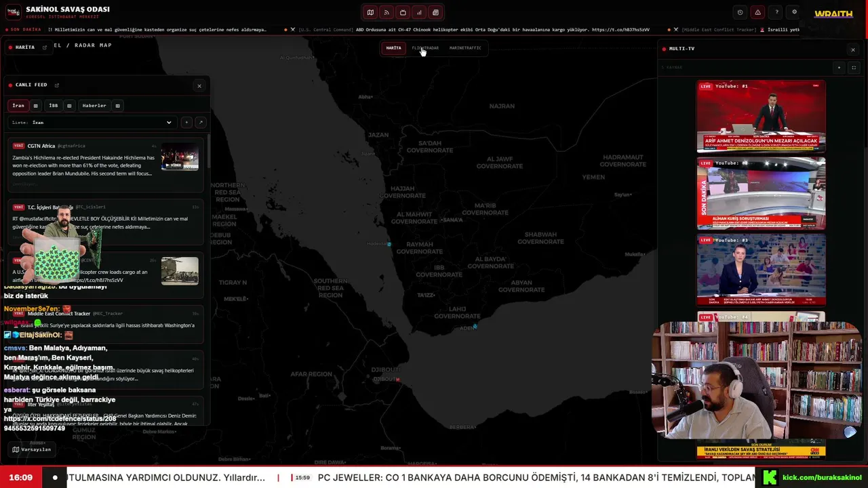This screenshot has height=488, width=868.
Task: Click the Sana'a label on the map
Action: coord(452,220)
